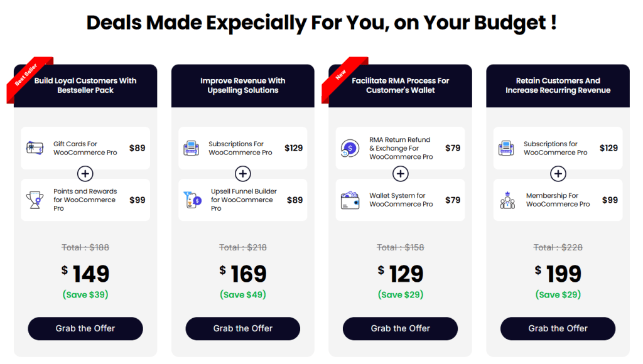Click the plus icon in Bestseller Pack card

click(85, 174)
